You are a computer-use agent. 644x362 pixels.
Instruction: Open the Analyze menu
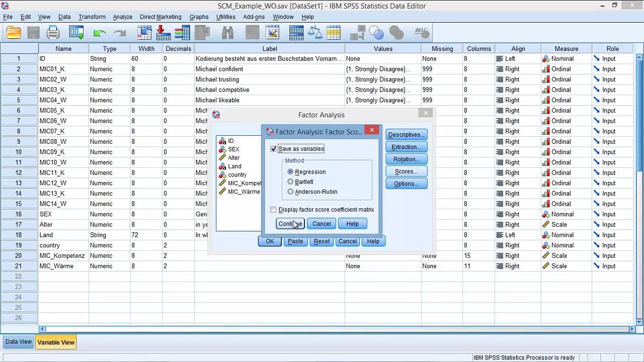coord(122,17)
